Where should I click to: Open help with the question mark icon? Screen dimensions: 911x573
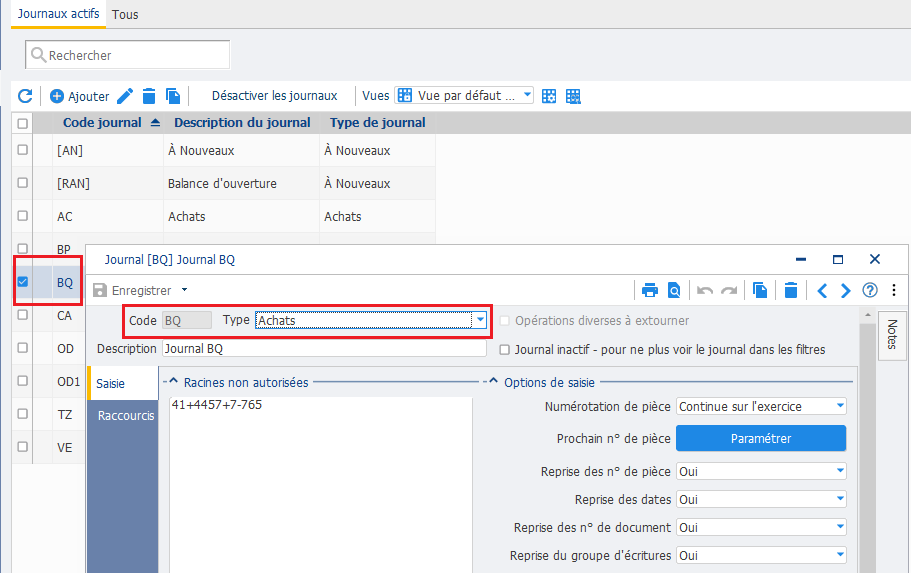(870, 290)
